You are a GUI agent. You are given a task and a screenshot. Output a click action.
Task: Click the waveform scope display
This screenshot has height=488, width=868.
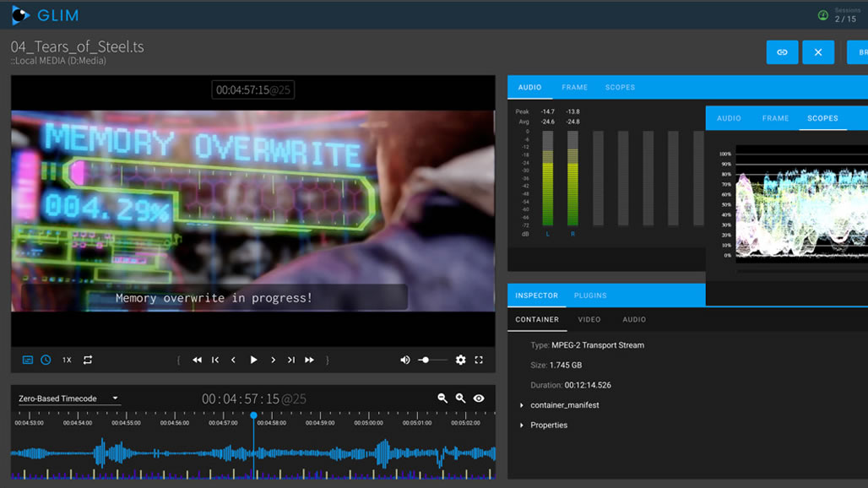801,204
